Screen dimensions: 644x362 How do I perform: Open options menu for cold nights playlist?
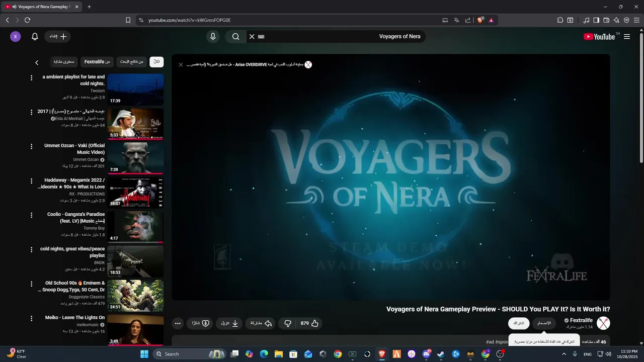click(x=31, y=250)
